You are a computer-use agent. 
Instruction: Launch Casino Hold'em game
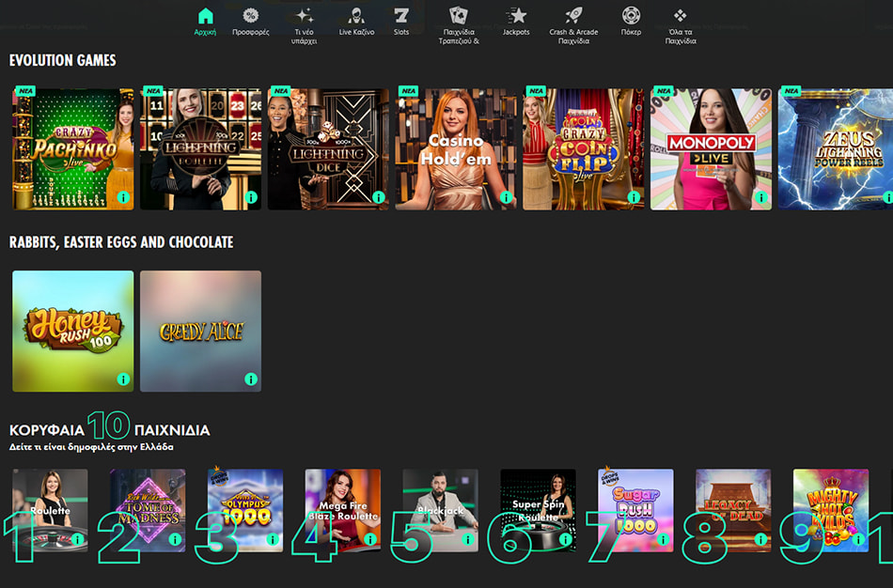click(456, 149)
